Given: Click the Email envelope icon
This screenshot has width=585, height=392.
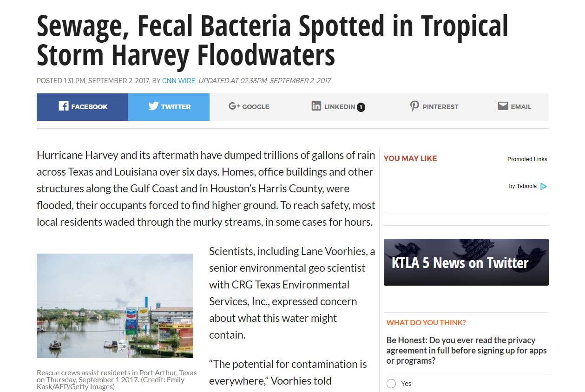Looking at the screenshot, I should click(x=503, y=106).
